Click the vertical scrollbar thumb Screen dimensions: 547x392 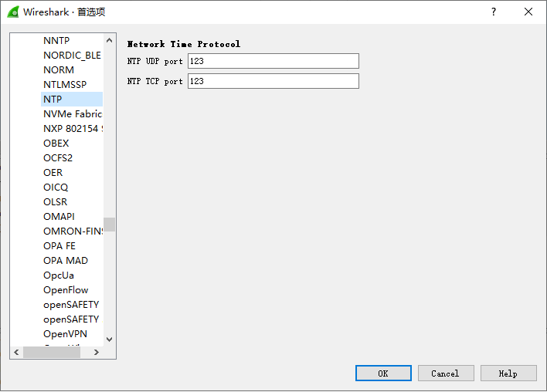tap(109, 224)
